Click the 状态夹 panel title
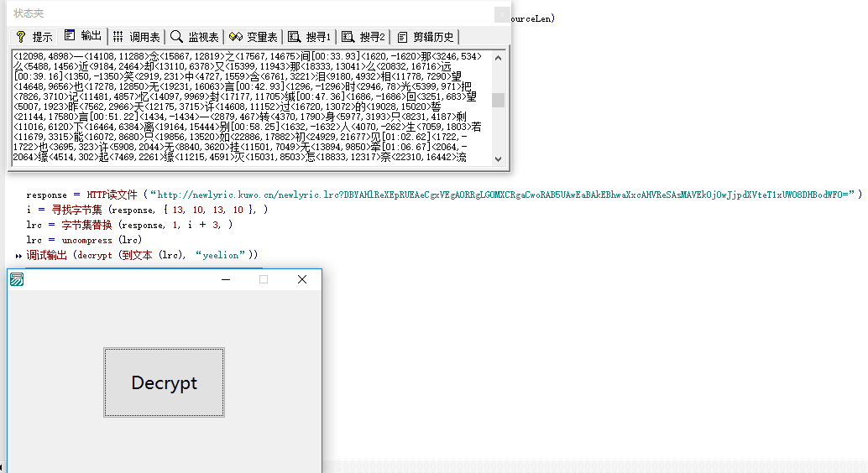This screenshot has height=473, width=868. (x=29, y=13)
